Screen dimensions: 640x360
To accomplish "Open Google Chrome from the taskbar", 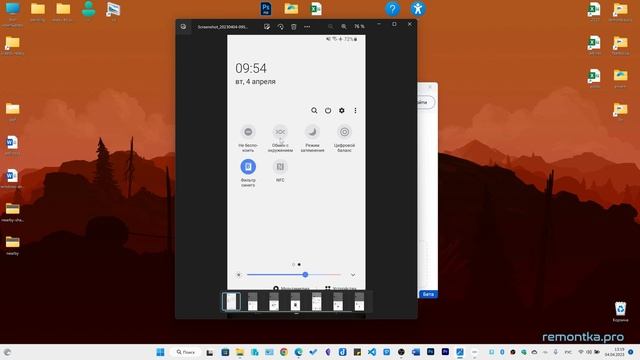I will (284, 352).
